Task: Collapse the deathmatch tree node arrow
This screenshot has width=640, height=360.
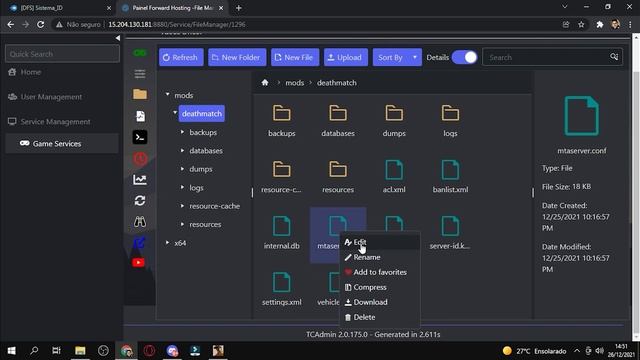Action: [175, 113]
